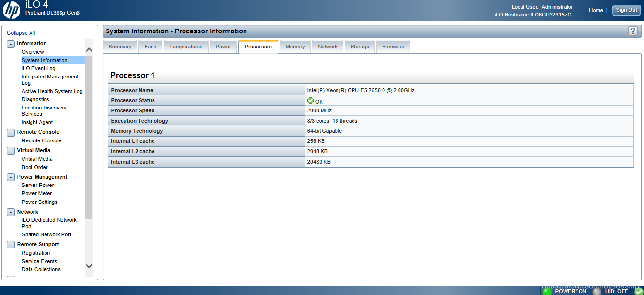Click the green POWER: ON indicator

547,291
